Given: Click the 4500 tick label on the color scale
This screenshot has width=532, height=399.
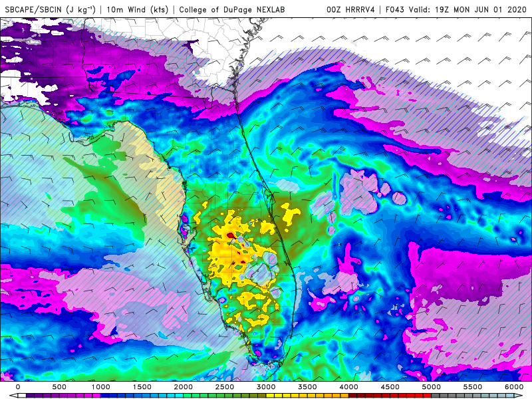Looking at the screenshot, I should click(390, 387).
